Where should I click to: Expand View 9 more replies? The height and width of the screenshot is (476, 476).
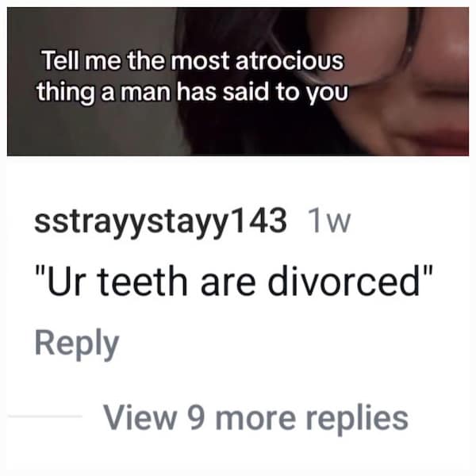(255, 419)
